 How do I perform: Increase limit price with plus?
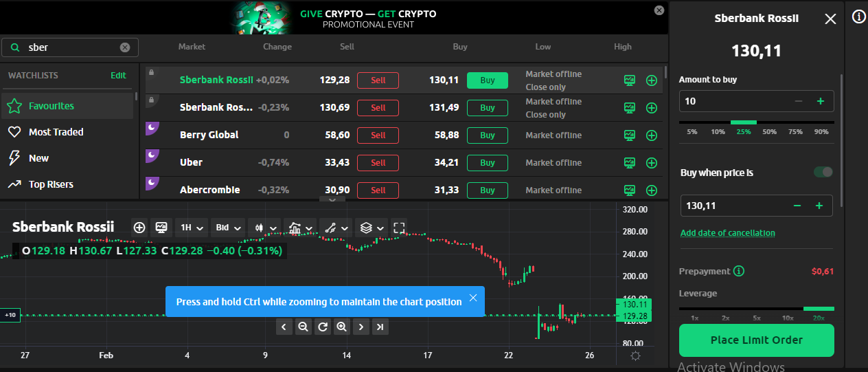pyautogui.click(x=819, y=206)
